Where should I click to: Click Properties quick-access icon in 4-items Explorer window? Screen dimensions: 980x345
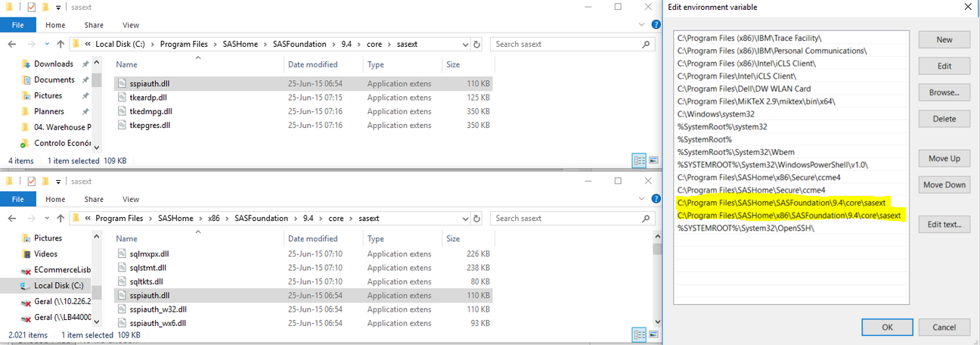pos(31,8)
